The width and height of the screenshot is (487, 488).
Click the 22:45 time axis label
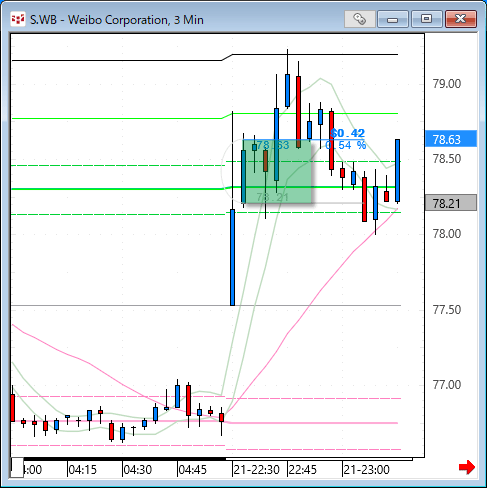[303, 470]
